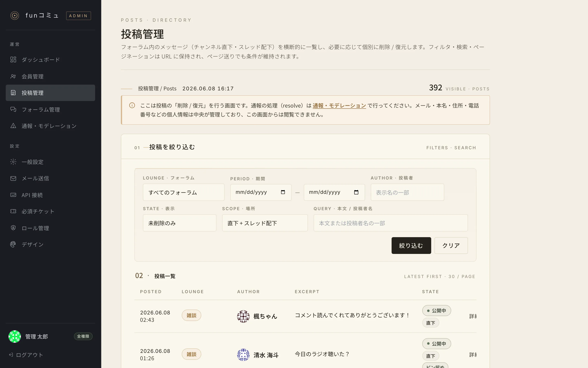
Task: Click the STATE column header in the table
Action: click(x=430, y=292)
